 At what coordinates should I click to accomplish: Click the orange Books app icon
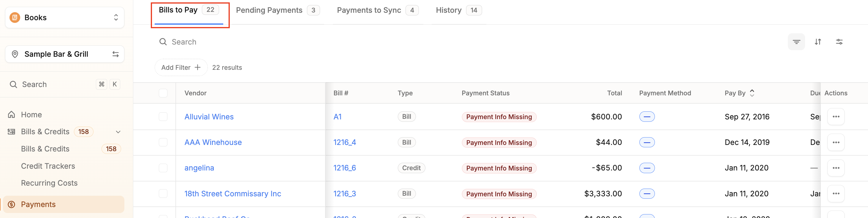[15, 18]
